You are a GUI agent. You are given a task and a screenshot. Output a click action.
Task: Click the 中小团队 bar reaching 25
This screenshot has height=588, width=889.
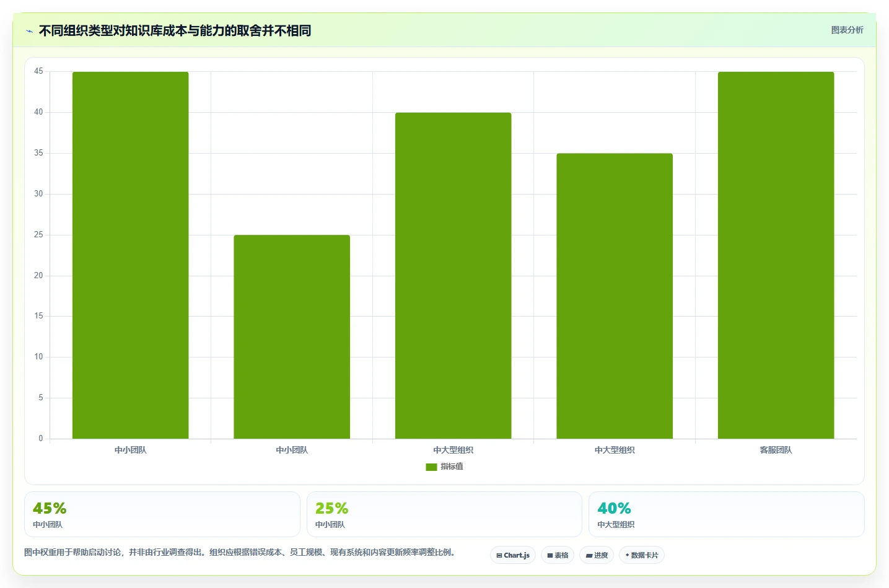(292, 337)
